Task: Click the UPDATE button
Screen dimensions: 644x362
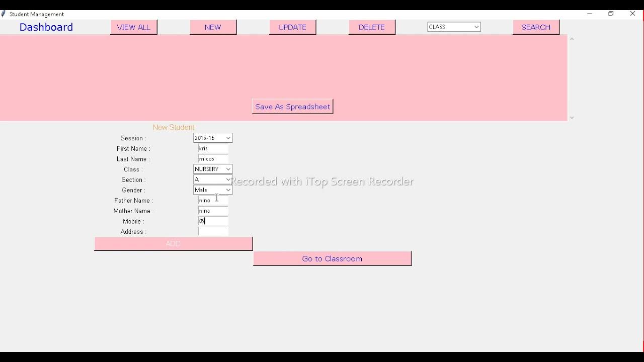Action: pyautogui.click(x=292, y=27)
